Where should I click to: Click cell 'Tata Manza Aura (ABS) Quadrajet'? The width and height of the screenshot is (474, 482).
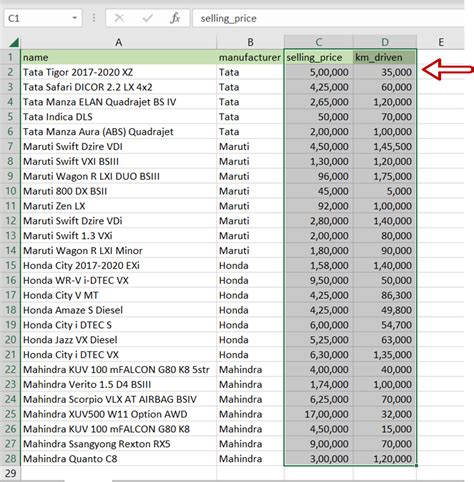click(119, 132)
